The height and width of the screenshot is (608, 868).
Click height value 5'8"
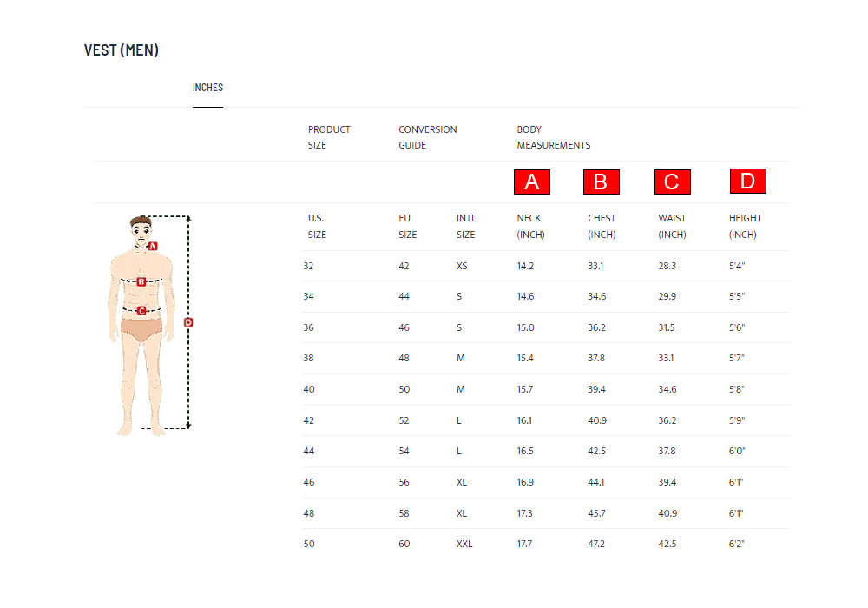click(x=737, y=389)
